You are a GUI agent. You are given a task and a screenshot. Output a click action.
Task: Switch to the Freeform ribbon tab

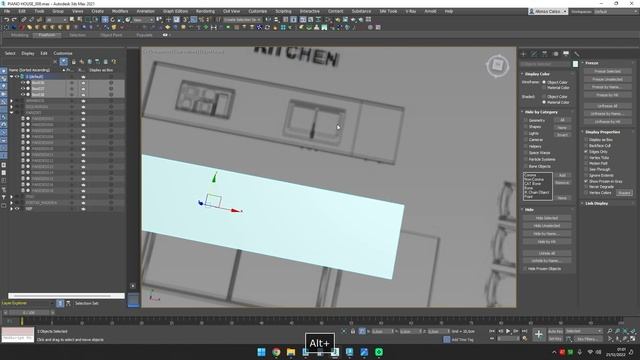pyautogui.click(x=47, y=35)
